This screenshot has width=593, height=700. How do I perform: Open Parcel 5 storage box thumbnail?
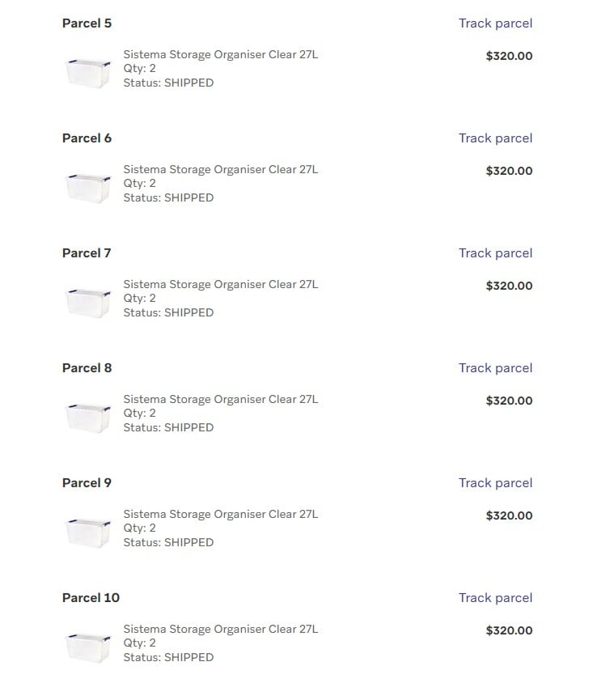(x=88, y=73)
